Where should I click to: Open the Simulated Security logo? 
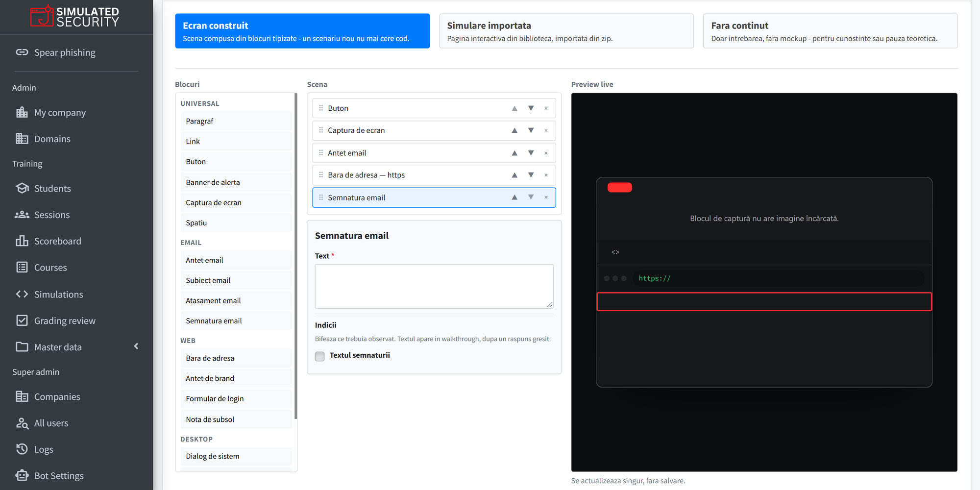point(74,16)
